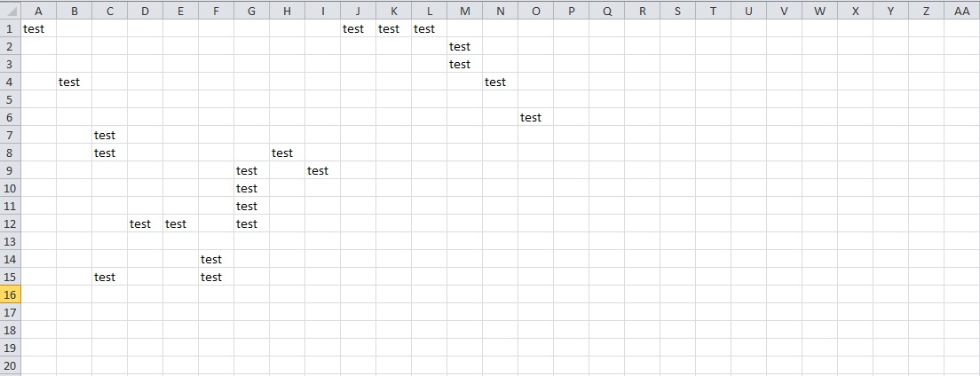The width and height of the screenshot is (980, 376).
Task: Click row 20 header
Action: point(10,365)
